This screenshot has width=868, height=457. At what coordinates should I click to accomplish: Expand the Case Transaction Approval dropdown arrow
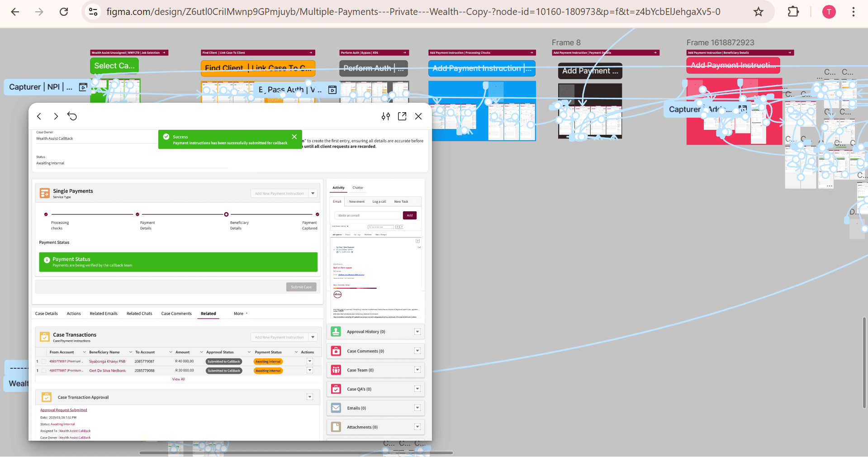[x=310, y=397]
